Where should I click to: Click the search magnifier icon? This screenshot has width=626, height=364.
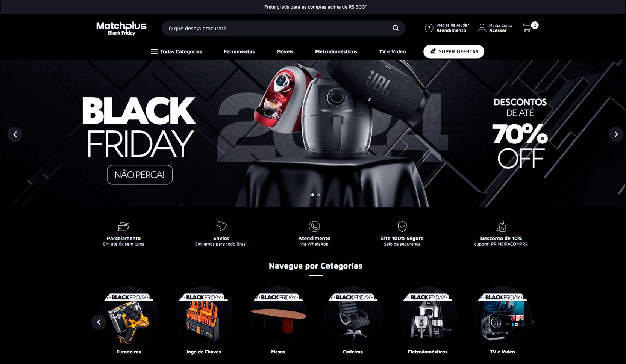point(396,28)
